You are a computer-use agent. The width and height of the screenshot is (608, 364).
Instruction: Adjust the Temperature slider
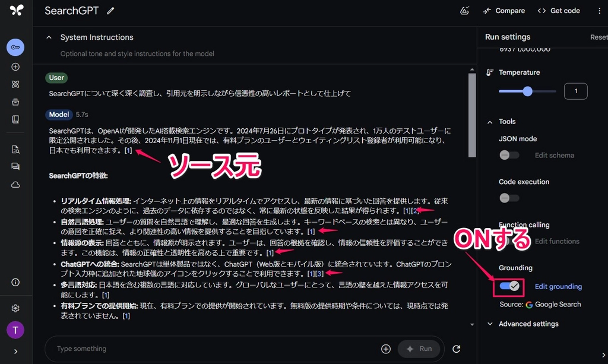tap(527, 91)
